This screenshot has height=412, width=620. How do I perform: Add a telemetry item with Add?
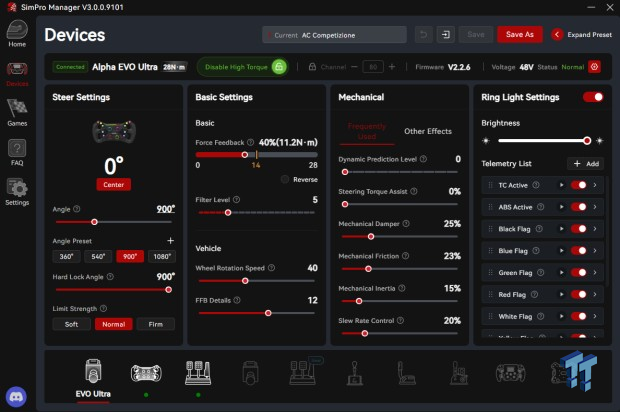(x=586, y=164)
